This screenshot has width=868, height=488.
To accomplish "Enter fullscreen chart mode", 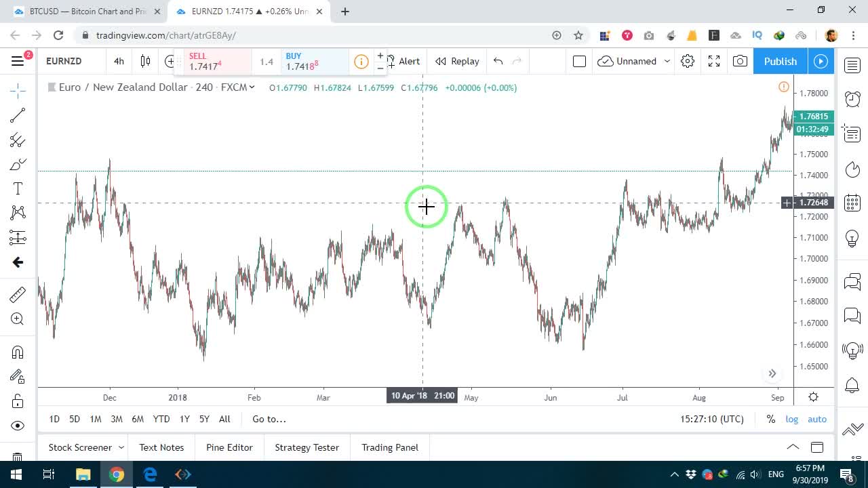I will coord(714,61).
